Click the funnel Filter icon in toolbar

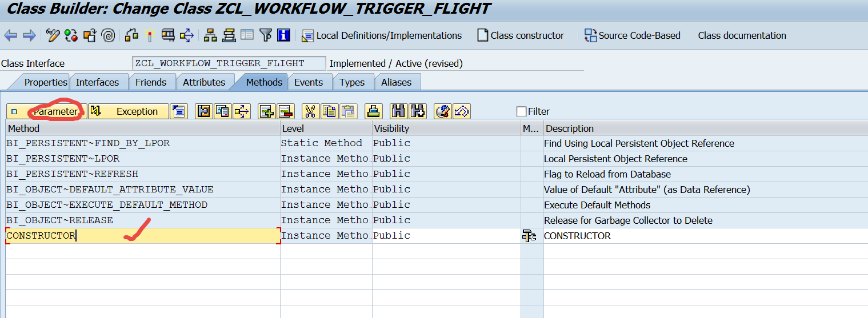pos(266,35)
